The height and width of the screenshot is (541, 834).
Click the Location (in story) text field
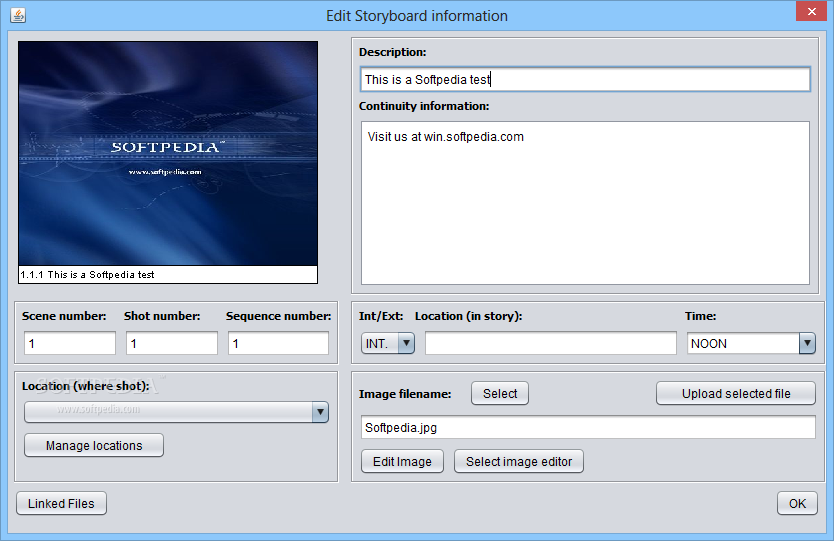[x=551, y=343]
